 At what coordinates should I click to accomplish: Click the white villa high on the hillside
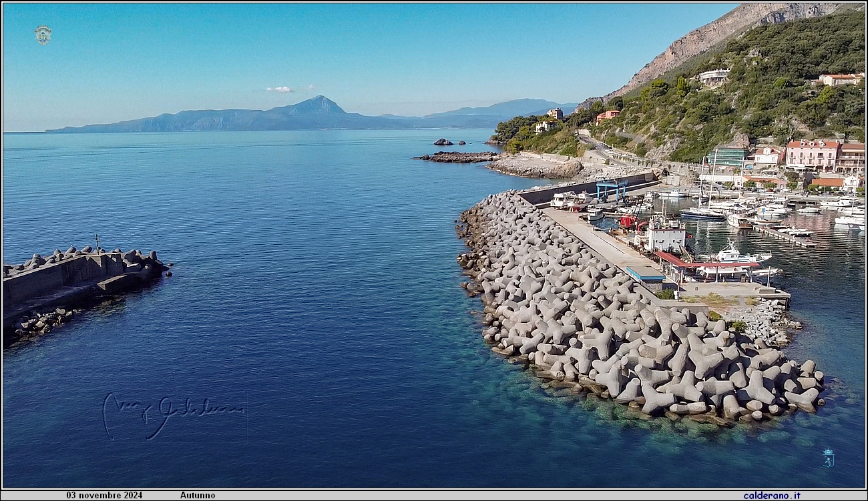click(x=714, y=77)
